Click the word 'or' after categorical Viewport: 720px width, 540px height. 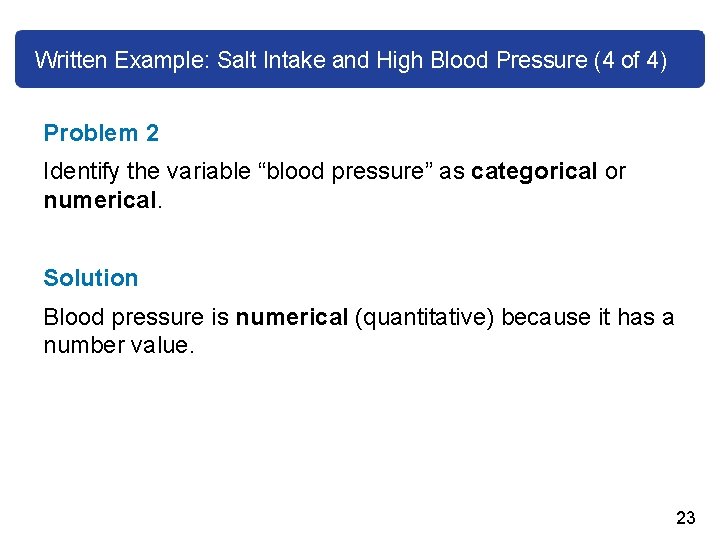(x=615, y=171)
